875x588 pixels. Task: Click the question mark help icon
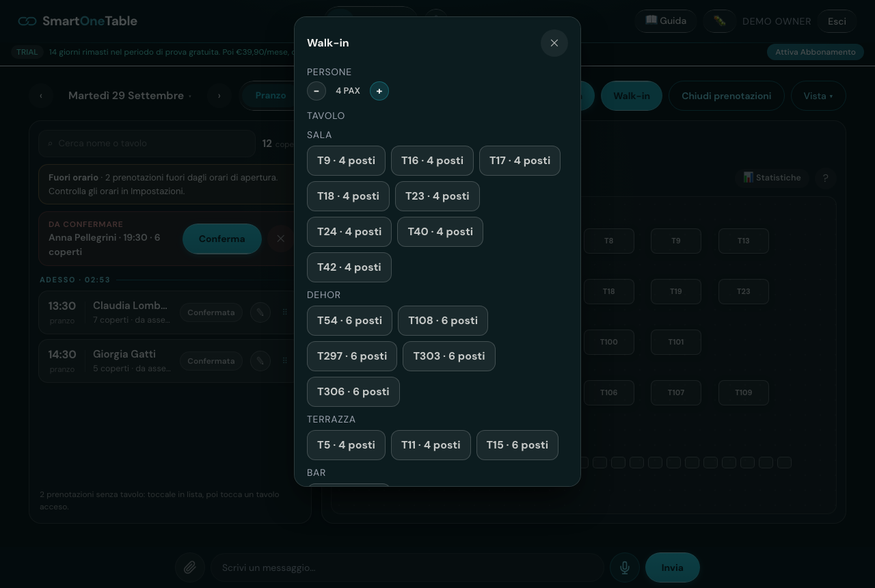825,178
